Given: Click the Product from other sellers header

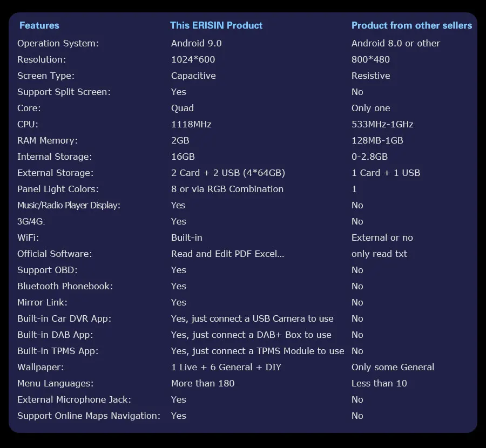Looking at the screenshot, I should click(411, 25).
